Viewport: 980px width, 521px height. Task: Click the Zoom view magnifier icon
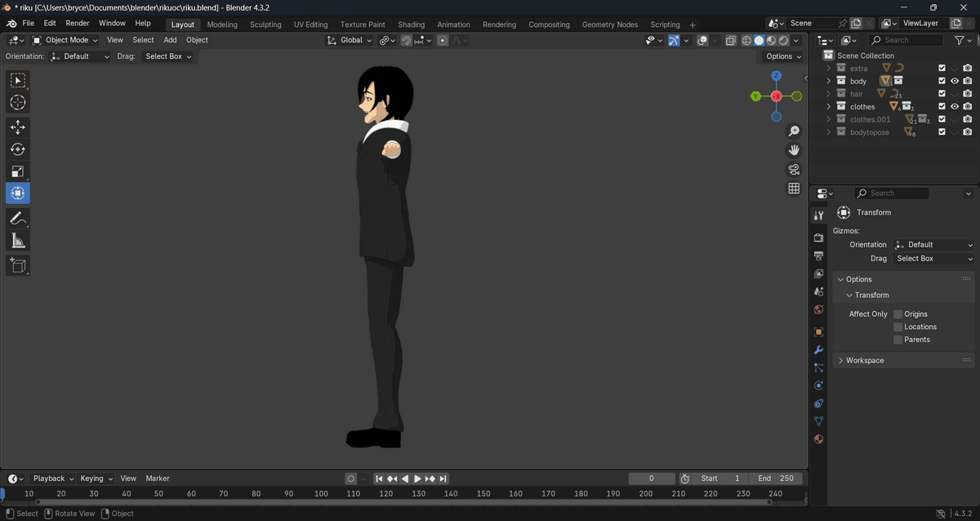[x=793, y=131]
